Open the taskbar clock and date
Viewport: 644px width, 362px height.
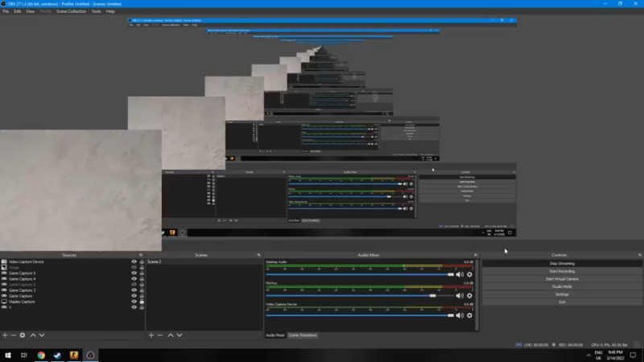pyautogui.click(x=615, y=356)
